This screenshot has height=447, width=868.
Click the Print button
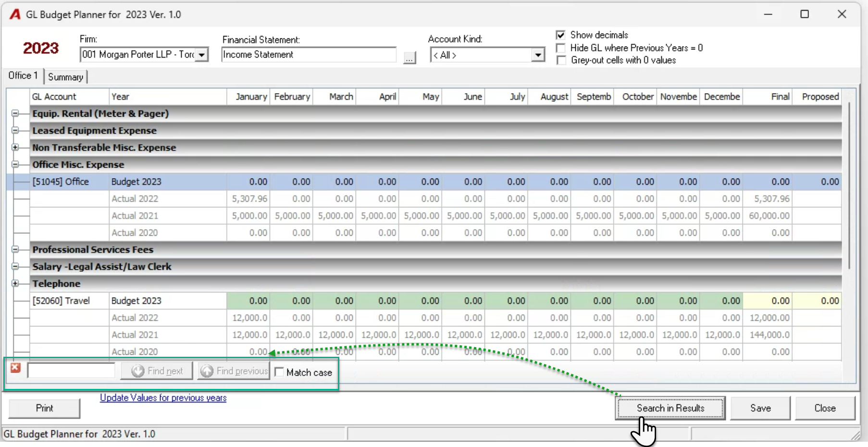pyautogui.click(x=44, y=408)
